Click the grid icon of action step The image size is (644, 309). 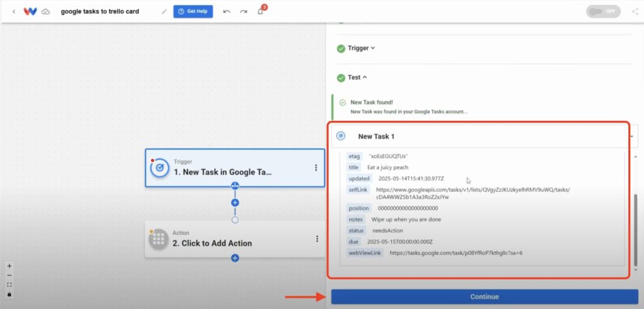click(x=158, y=239)
